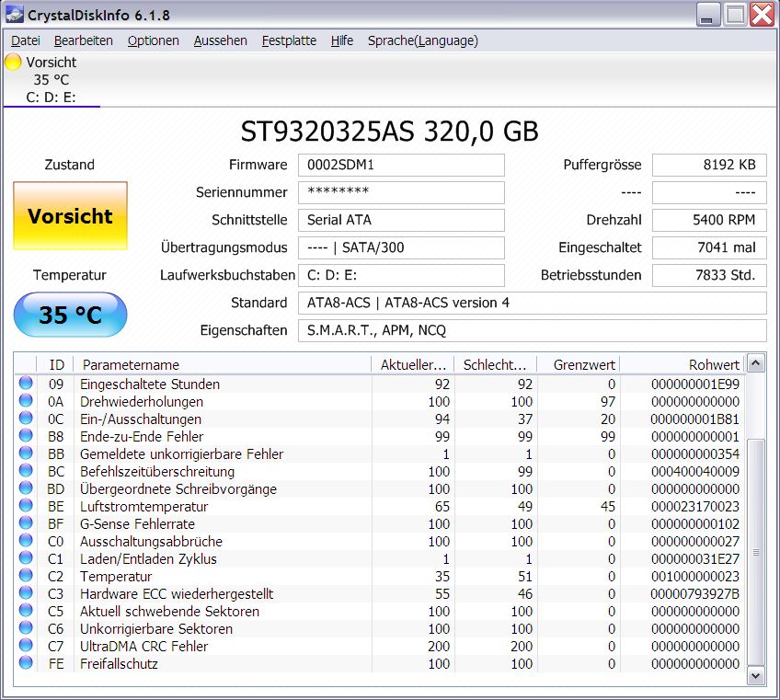Click the orb next to G-Sense Fehlerrate
The width and height of the screenshot is (780, 700).
(x=26, y=522)
